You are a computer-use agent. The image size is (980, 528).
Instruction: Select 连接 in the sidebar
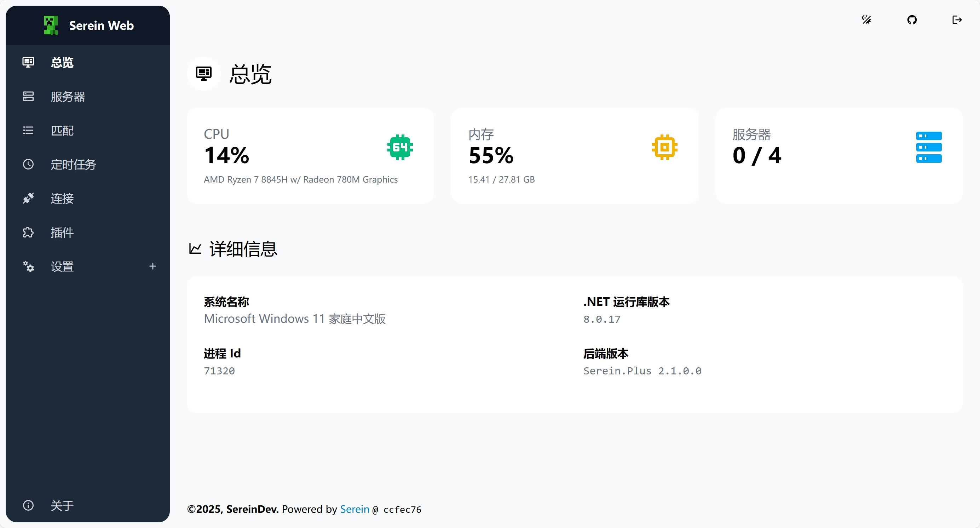click(88, 198)
